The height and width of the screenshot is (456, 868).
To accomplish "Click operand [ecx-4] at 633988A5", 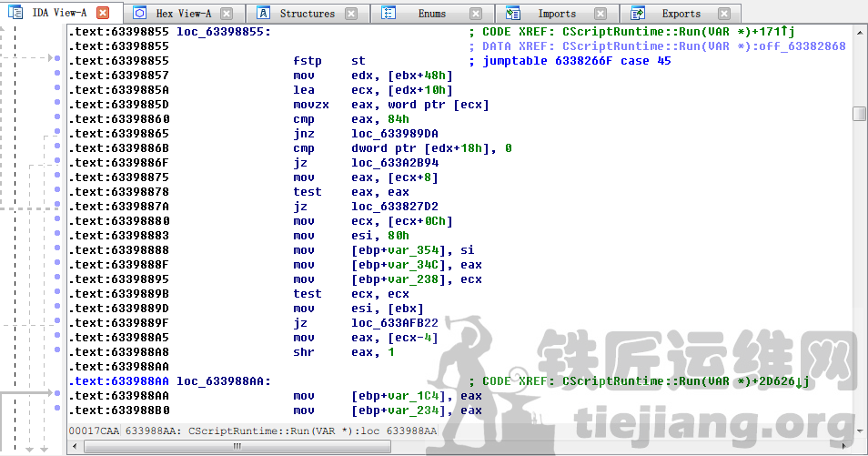I will [413, 338].
